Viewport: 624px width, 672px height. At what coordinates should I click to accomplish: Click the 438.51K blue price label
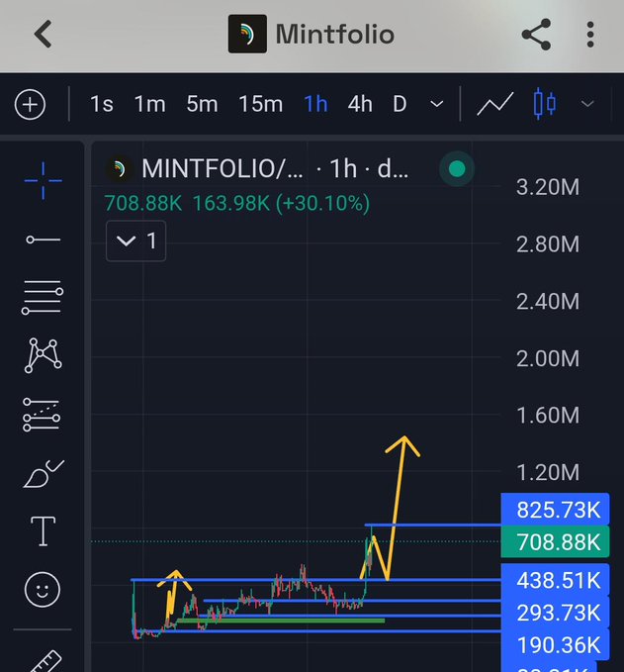click(x=555, y=580)
